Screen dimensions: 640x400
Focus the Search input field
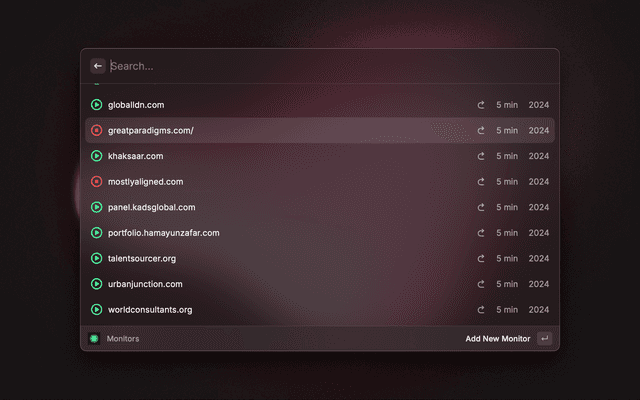320,66
